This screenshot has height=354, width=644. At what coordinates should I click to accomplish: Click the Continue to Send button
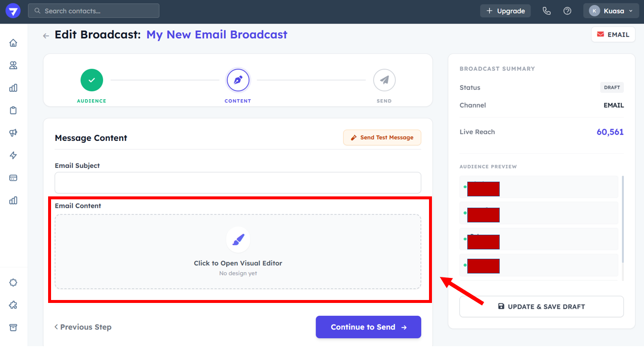click(x=368, y=327)
